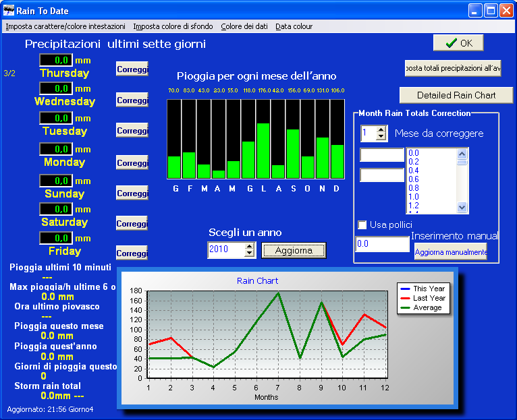Click Average legend entry
This screenshot has height=420, width=517.
tap(420, 307)
